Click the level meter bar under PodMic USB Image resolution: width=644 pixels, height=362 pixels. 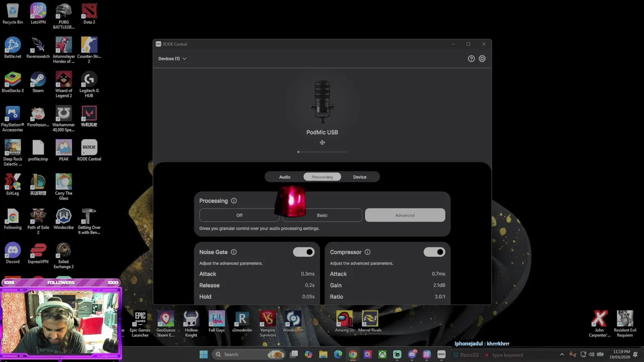[x=322, y=152]
